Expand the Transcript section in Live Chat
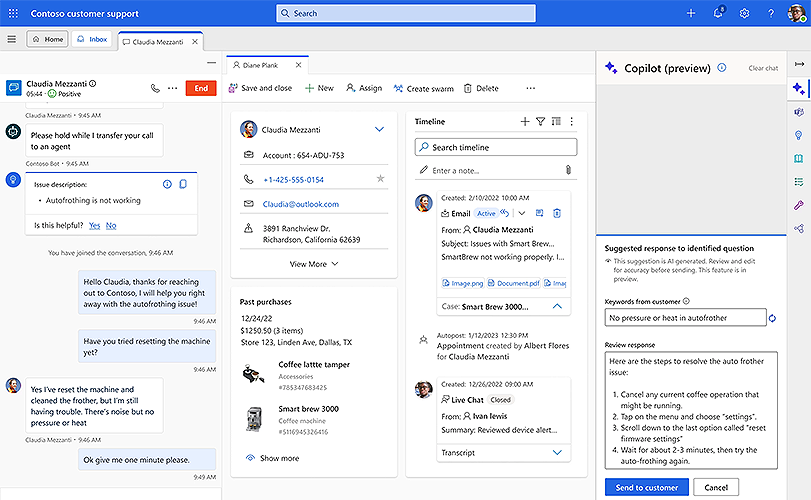Viewport: 811px width, 500px height. [x=557, y=452]
